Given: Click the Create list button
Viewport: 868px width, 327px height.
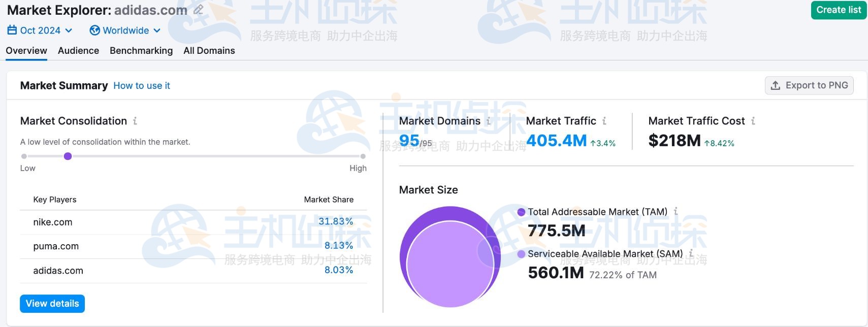Looking at the screenshot, I should point(839,10).
